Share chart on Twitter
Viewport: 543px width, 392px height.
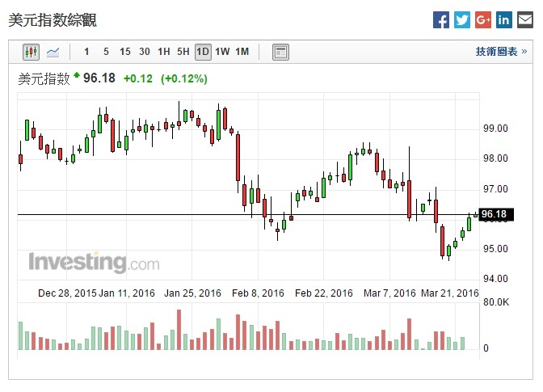(462, 20)
